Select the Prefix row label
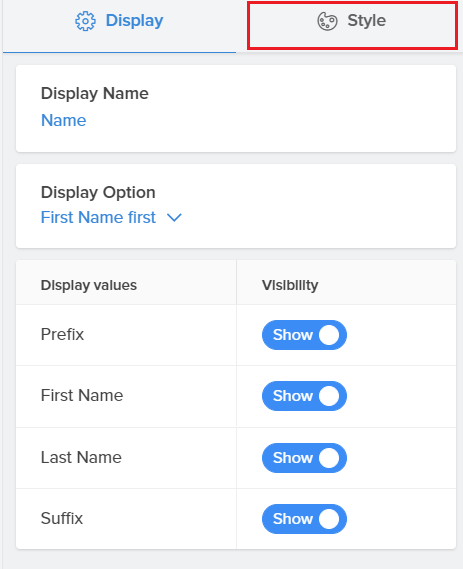 pos(62,334)
